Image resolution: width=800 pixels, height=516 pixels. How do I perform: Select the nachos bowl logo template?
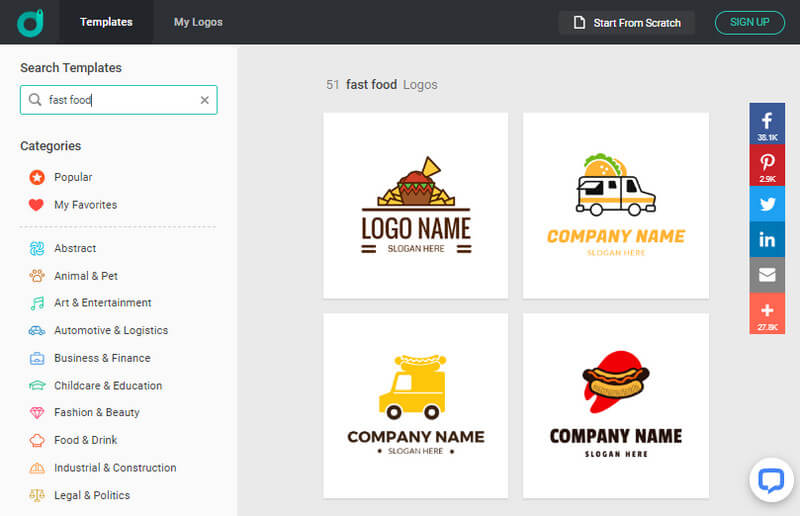(415, 205)
